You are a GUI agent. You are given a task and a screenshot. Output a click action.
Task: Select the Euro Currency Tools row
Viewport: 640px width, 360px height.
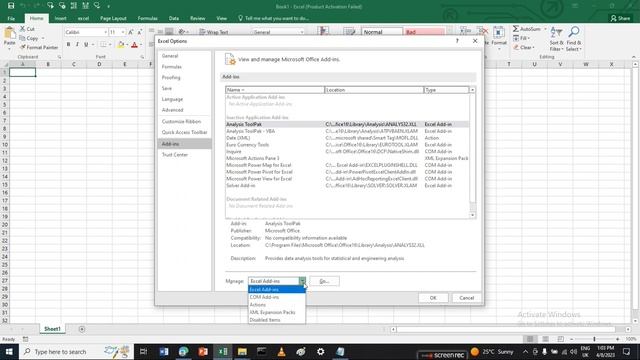point(347,144)
